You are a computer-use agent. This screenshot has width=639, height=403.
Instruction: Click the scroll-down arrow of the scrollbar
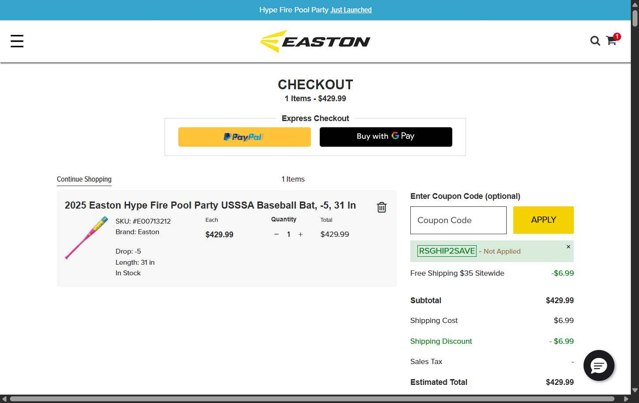pyautogui.click(x=635, y=390)
